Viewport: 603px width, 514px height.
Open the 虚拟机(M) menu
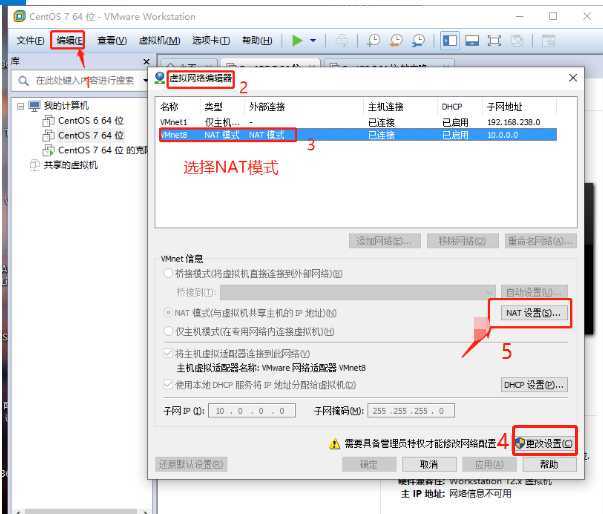159,40
